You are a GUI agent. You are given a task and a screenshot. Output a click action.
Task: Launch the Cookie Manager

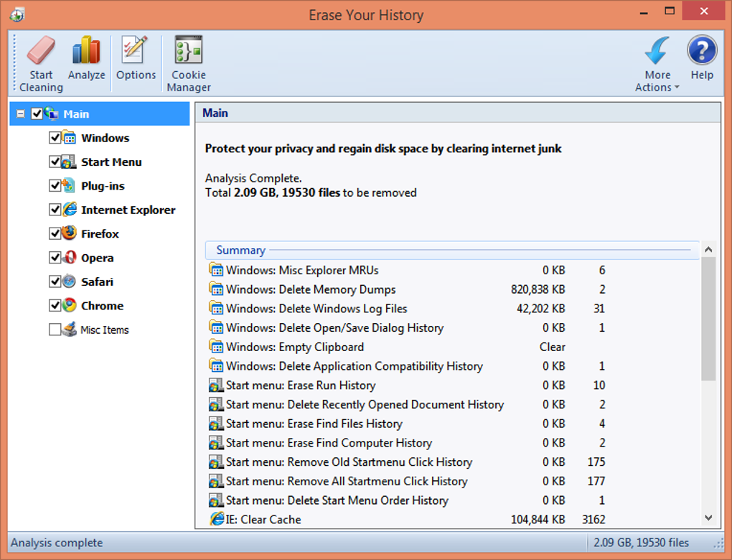(x=189, y=63)
